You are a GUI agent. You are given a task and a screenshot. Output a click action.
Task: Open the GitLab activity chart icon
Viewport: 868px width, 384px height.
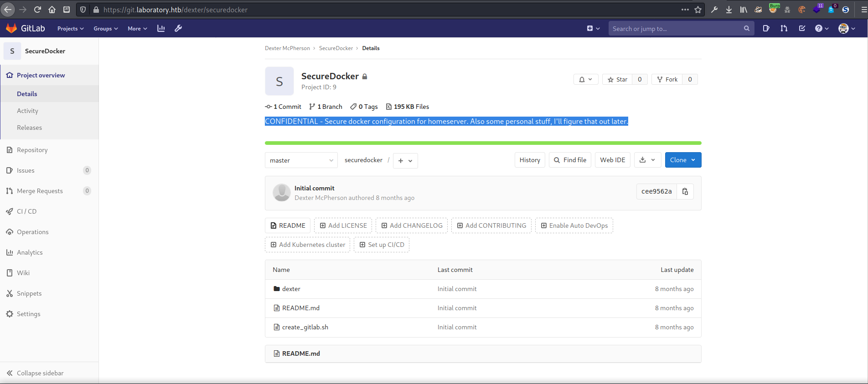tap(161, 29)
